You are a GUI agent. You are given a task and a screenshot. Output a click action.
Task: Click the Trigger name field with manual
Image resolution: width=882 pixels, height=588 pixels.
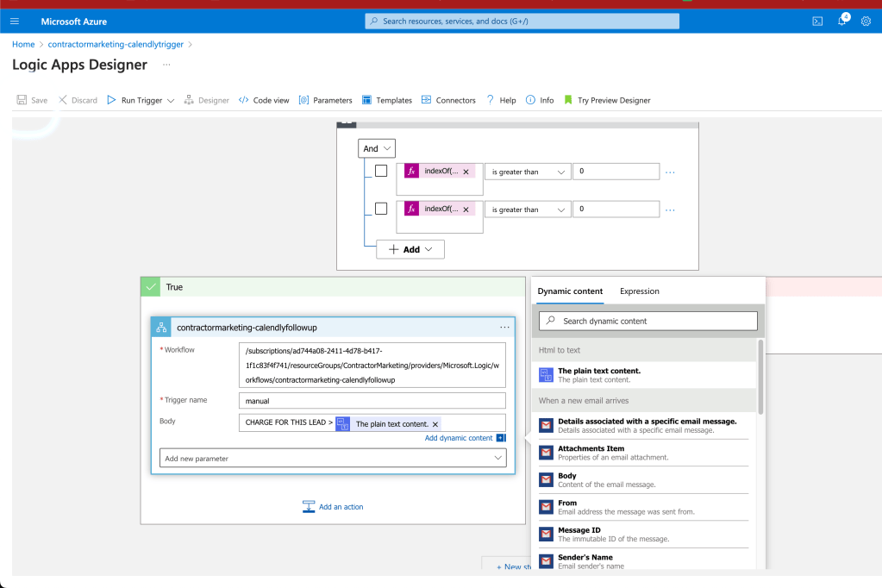tap(372, 401)
